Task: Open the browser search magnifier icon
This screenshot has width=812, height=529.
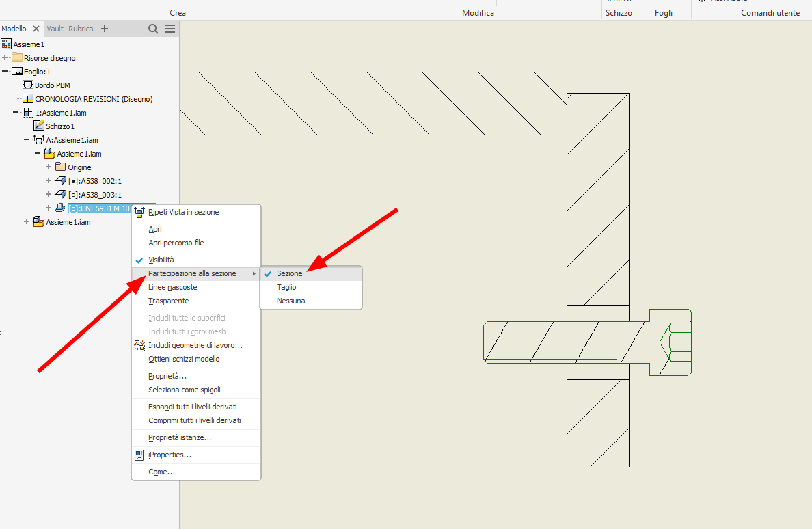Action: 154,29
